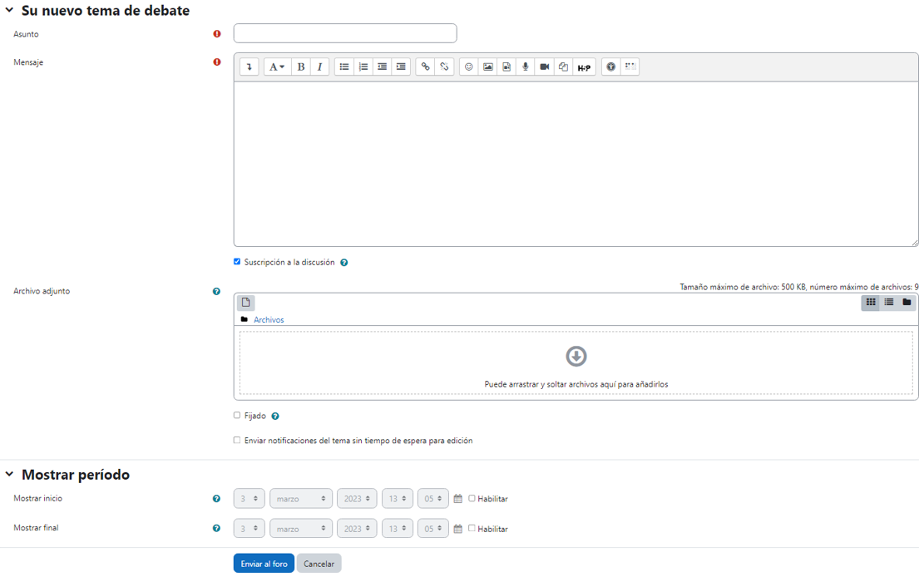Screen dimensions: 924x577
Task: Uncheck Suscripción a la discusión checkbox
Action: (237, 262)
